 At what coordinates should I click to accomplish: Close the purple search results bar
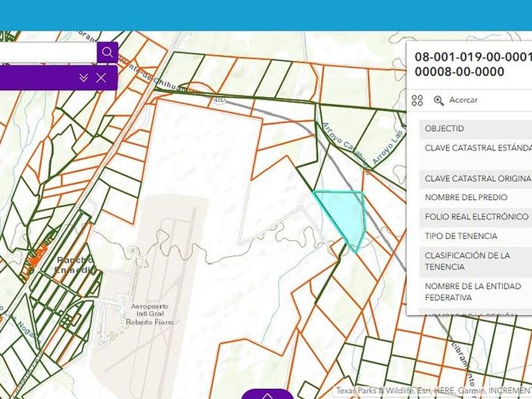coord(101,78)
